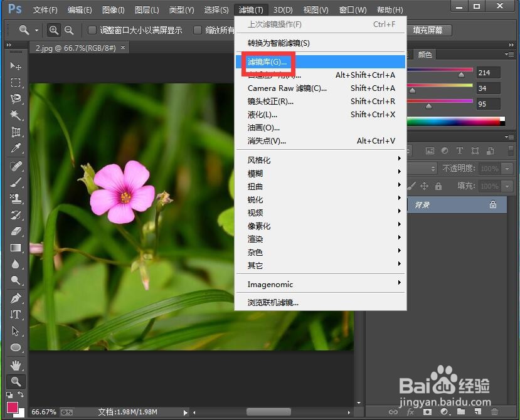Toggle smart object filter icon

(x=490, y=151)
